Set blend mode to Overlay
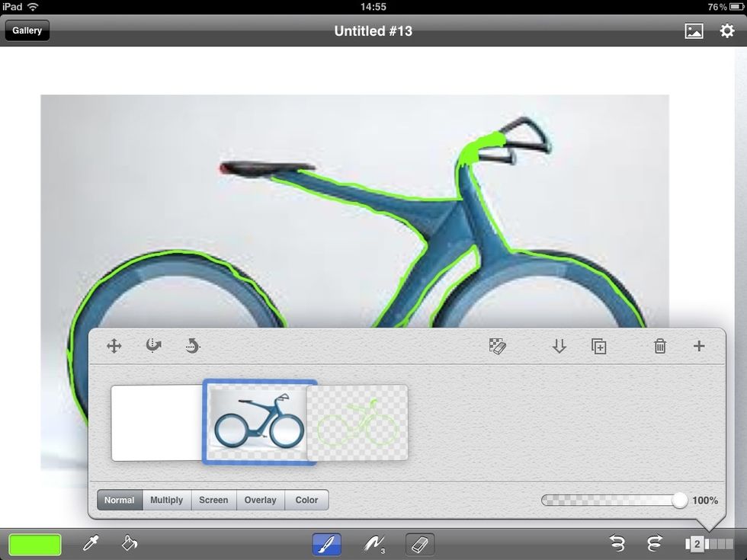The width and height of the screenshot is (747, 560). tap(260, 500)
